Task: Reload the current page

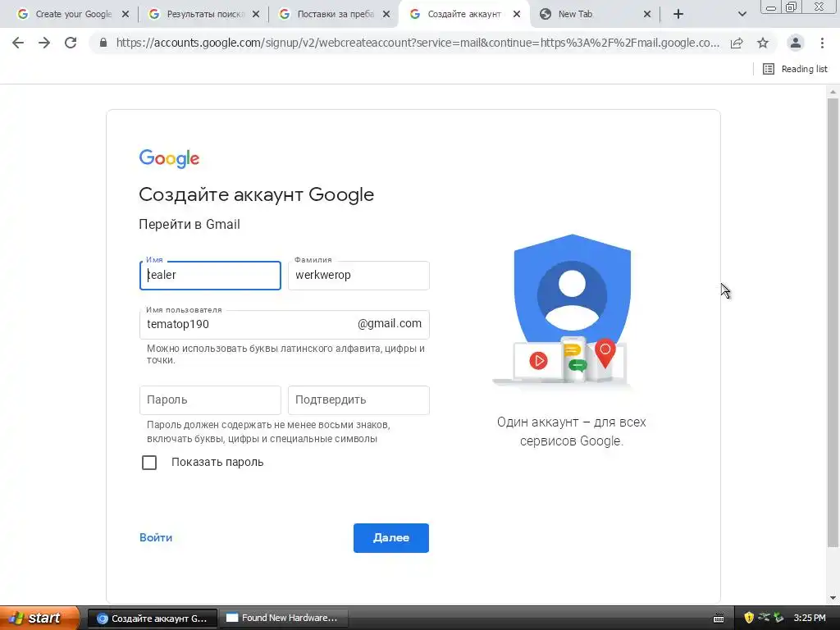Action: [x=71, y=43]
